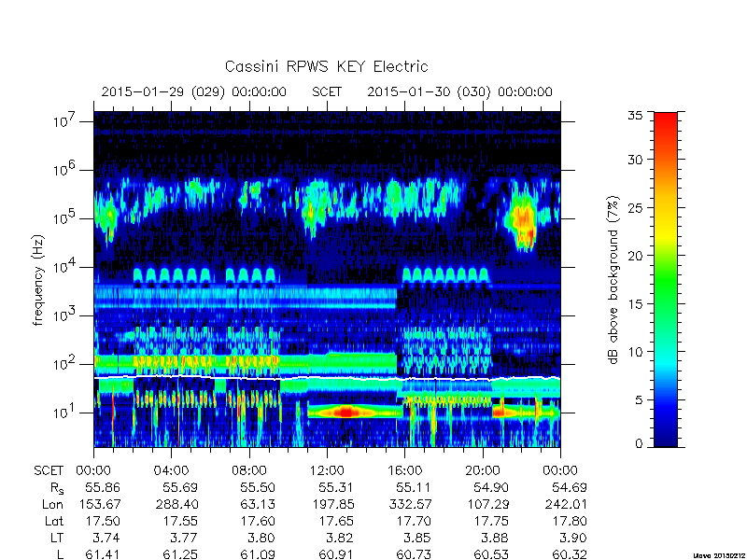Screen dimensions: 747x560
Task: Click the red hot spot near 10 Hz at 13:00
Action: click(x=346, y=412)
